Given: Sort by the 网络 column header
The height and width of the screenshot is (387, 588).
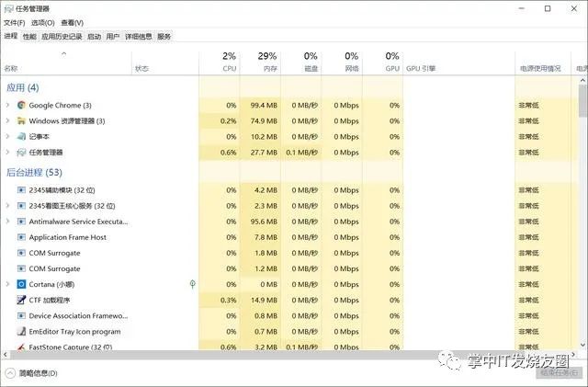Looking at the screenshot, I should [342, 63].
